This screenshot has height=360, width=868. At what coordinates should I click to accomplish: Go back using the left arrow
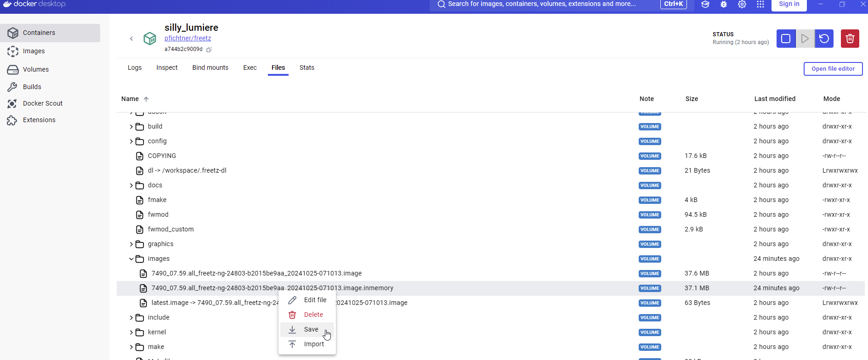pyautogui.click(x=131, y=39)
